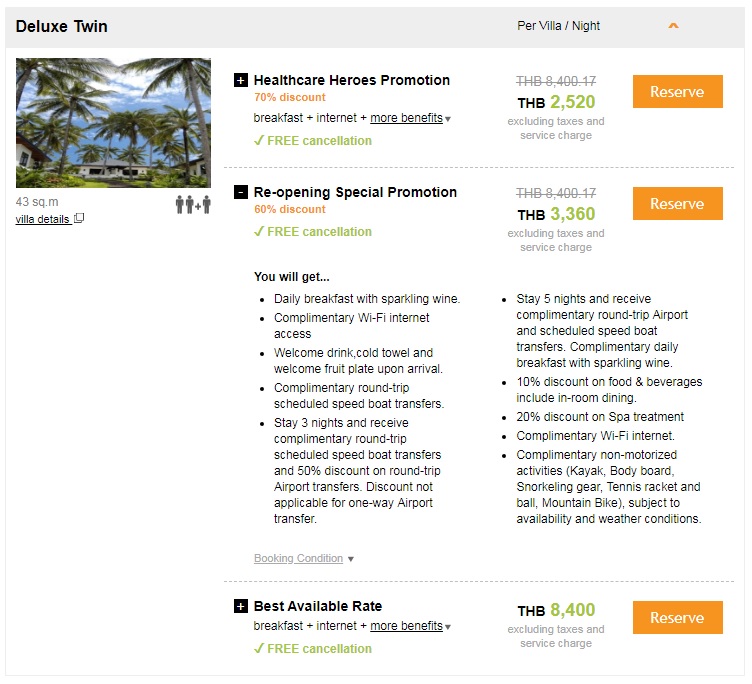Viewport: 752px width, 684px height.
Task: Click the Deluxe Twin room heading
Action: coord(62,26)
